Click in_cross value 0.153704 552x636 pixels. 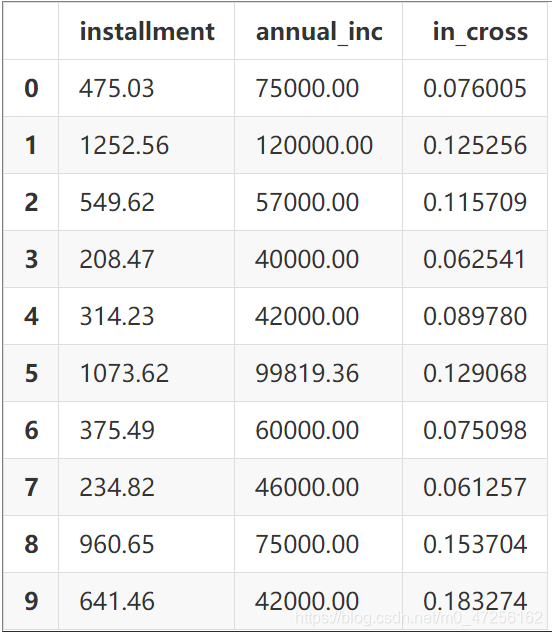pos(475,544)
